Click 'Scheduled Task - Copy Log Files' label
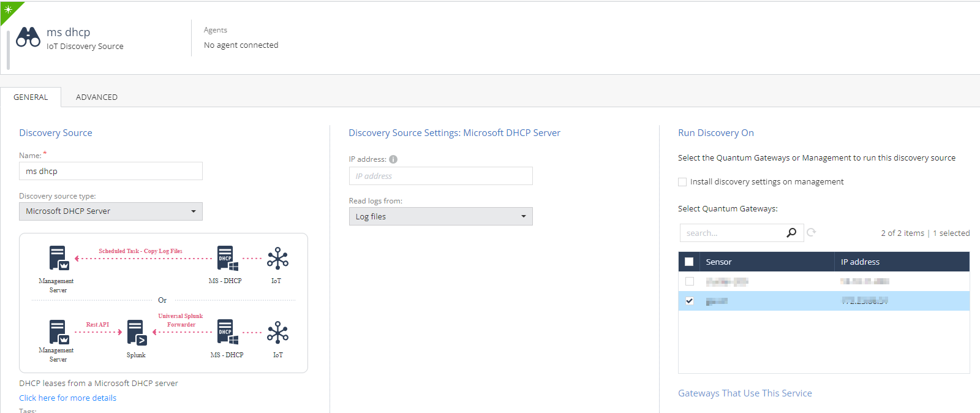This screenshot has width=980, height=413. click(x=141, y=251)
